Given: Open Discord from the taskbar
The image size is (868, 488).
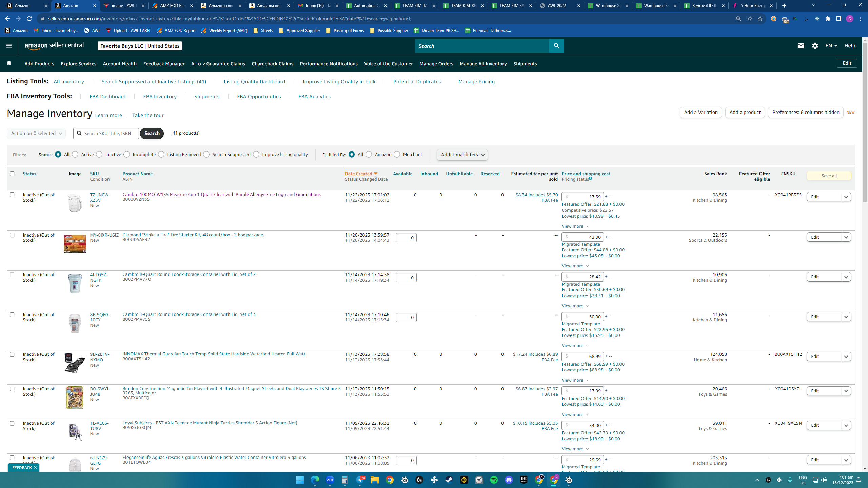Looking at the screenshot, I should [509, 480].
